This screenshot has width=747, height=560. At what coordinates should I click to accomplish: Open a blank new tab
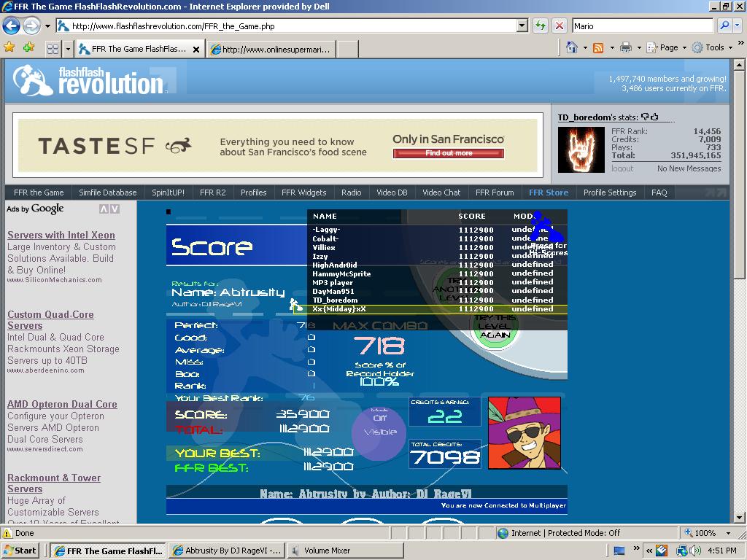(x=348, y=49)
